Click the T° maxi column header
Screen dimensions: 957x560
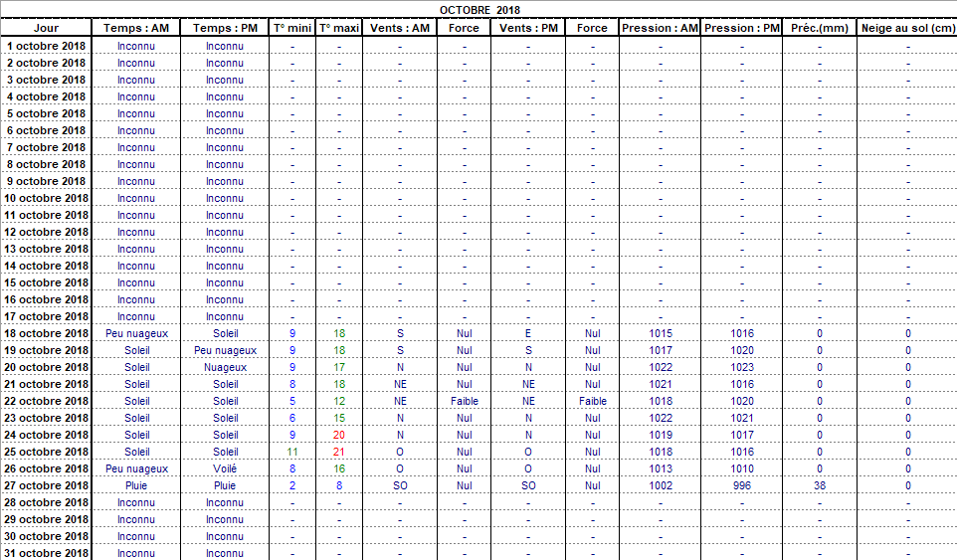point(339,28)
